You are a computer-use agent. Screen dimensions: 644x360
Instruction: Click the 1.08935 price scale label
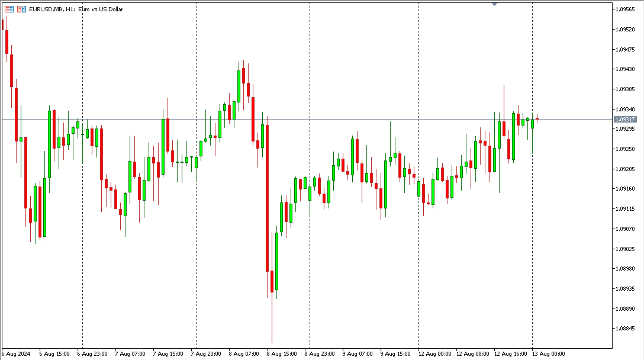pos(625,289)
